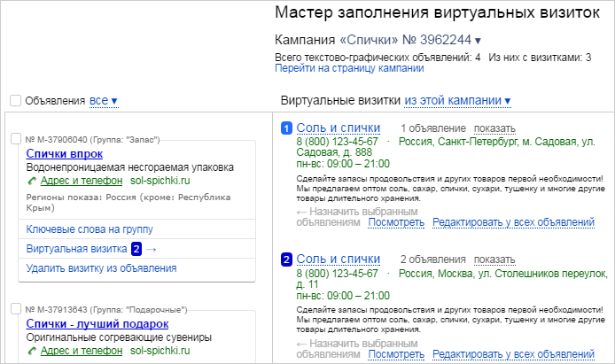615x364 pixels.
Task: Check the ad № M-37906040 checkbox
Action: pos(15,139)
